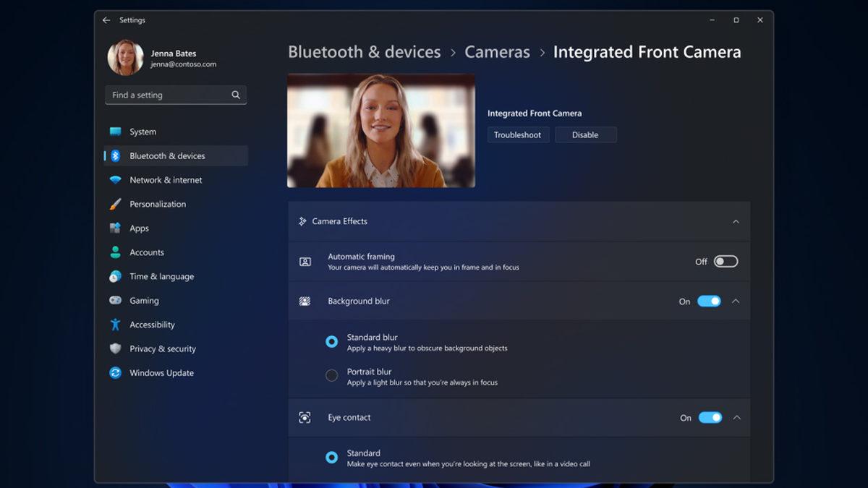Open Bluetooth & devices via its Bluetooth icon
This screenshot has height=488, width=868.
(x=116, y=155)
